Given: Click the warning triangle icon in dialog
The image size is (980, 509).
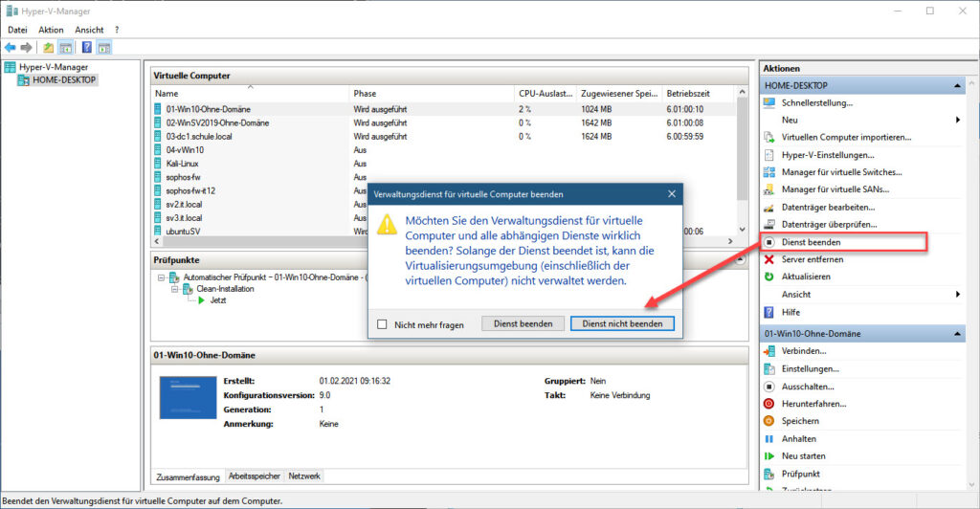Looking at the screenshot, I should [x=387, y=224].
